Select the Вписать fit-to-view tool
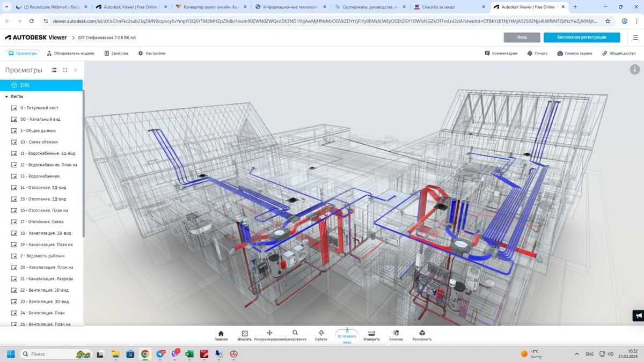Screen dimensions: 644x362 point(245,336)
